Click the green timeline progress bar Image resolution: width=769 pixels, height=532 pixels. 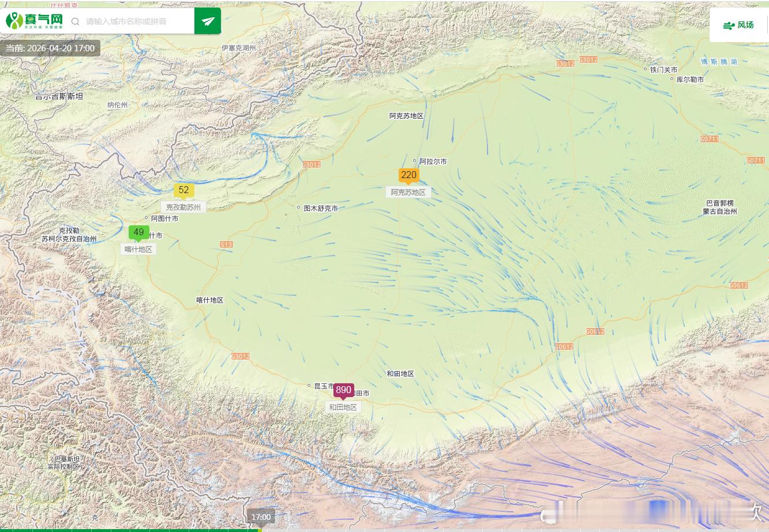(130, 530)
